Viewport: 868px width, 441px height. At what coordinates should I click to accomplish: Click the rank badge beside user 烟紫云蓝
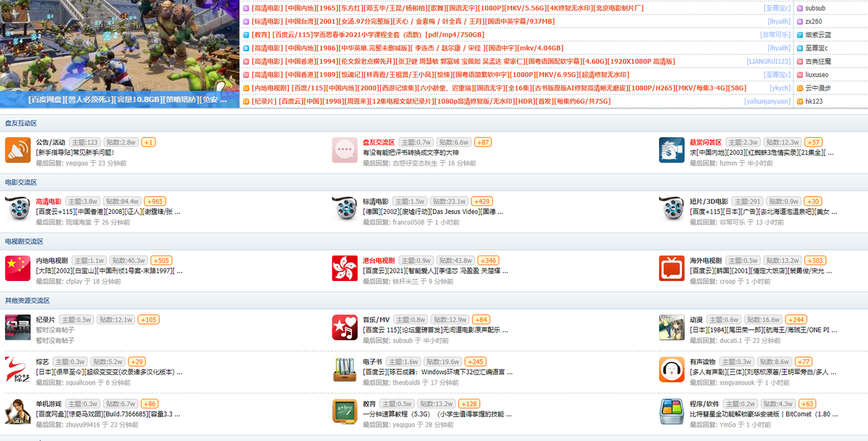point(800,35)
